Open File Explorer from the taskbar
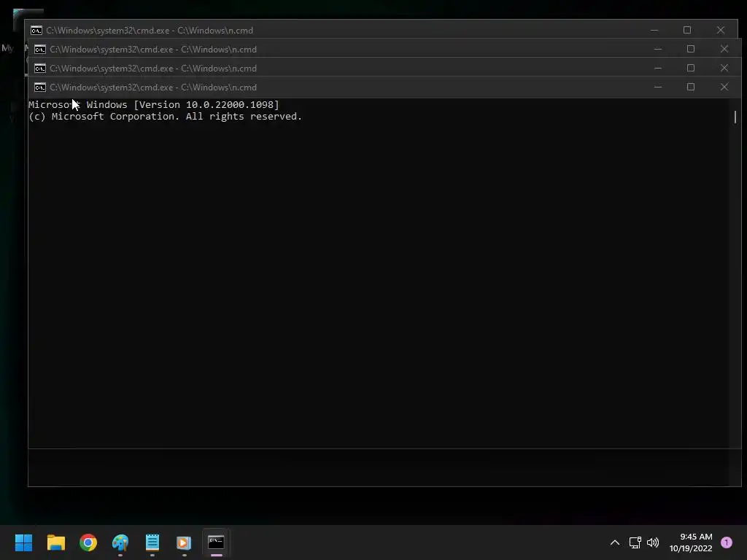 click(55, 542)
